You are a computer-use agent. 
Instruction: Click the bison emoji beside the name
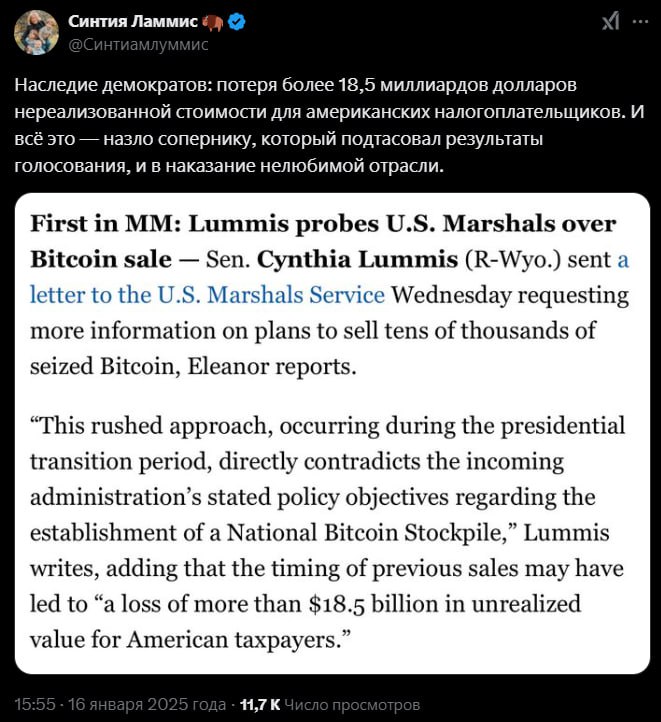point(213,22)
